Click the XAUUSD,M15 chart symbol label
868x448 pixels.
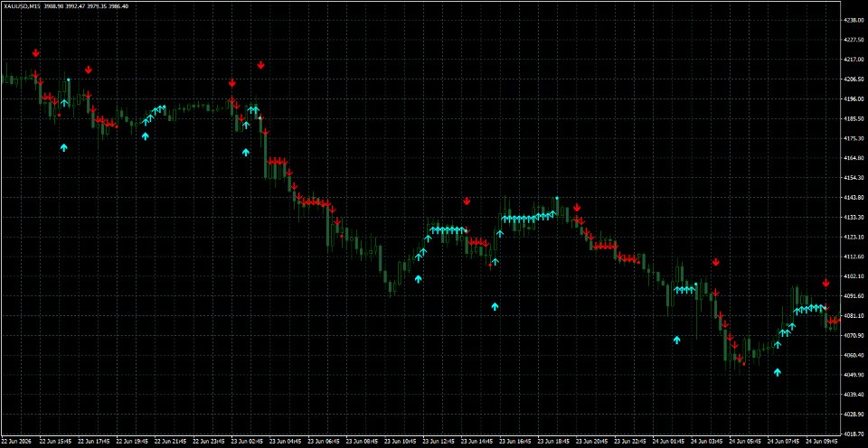pos(21,6)
